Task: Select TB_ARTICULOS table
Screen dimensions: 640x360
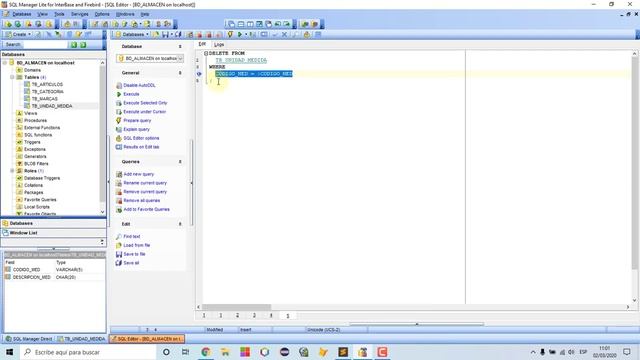Action: click(47, 84)
